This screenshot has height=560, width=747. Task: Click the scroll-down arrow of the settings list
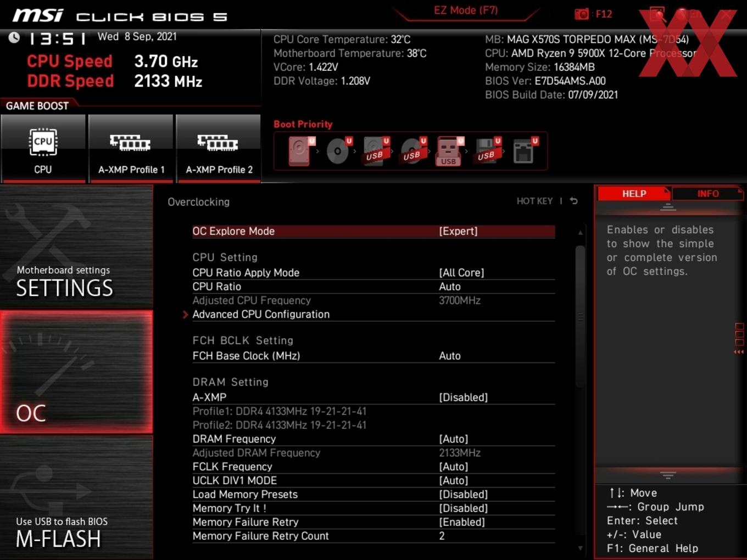pos(580,548)
